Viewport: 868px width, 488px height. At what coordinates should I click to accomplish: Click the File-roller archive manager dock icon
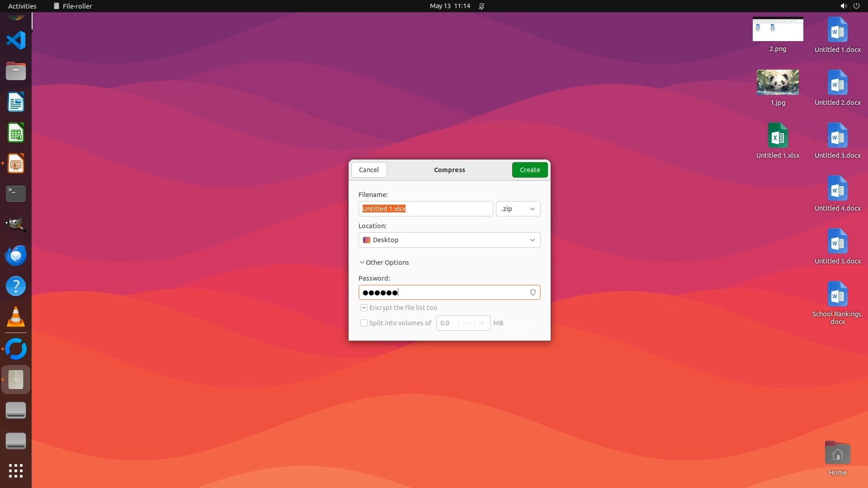(16, 380)
